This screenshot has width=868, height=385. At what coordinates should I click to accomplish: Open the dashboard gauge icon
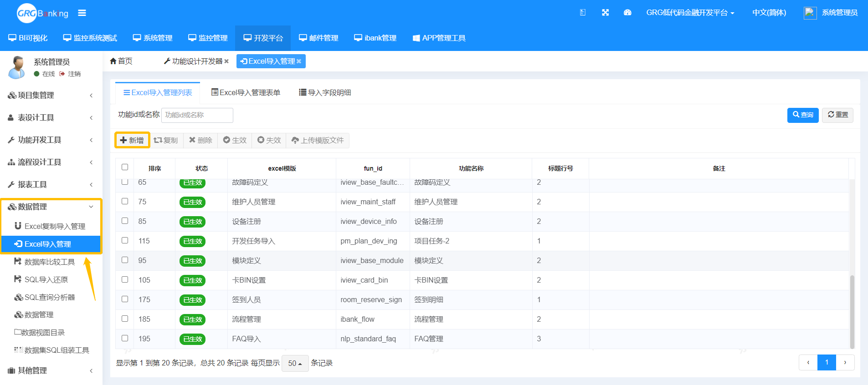point(627,13)
